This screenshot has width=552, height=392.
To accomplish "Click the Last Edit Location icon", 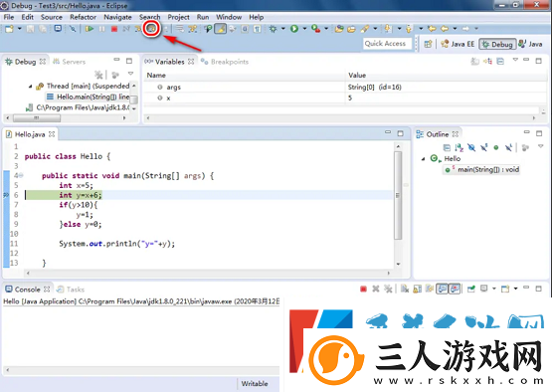I will click(x=432, y=29).
